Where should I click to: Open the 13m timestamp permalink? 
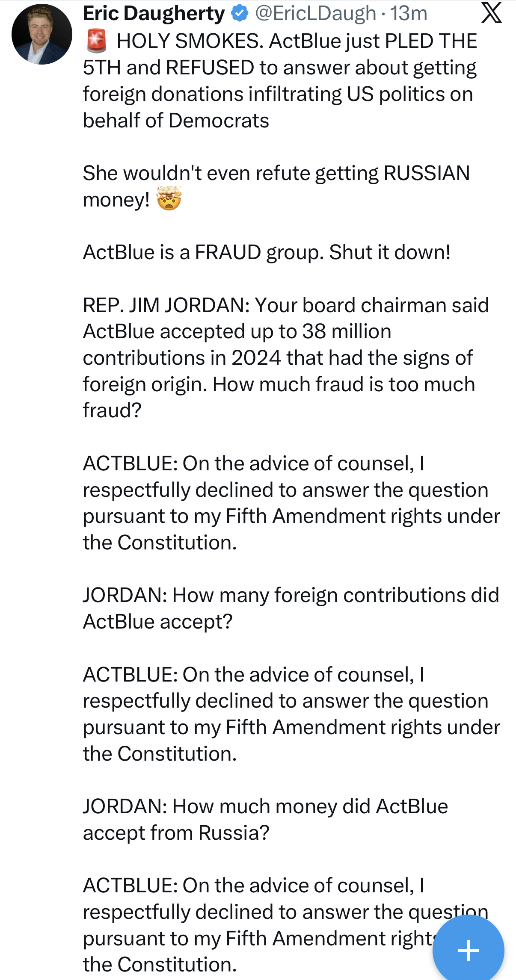tap(409, 13)
